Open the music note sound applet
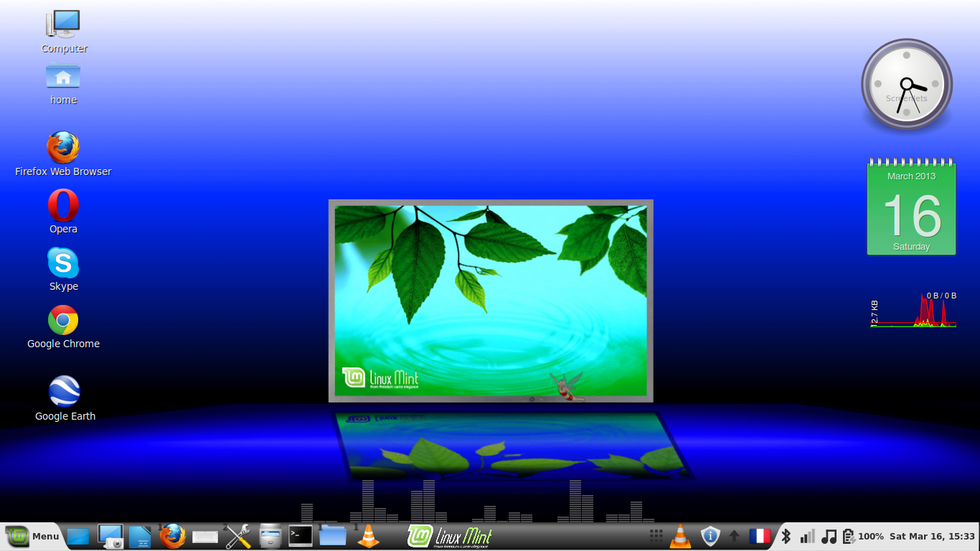 pyautogui.click(x=829, y=536)
